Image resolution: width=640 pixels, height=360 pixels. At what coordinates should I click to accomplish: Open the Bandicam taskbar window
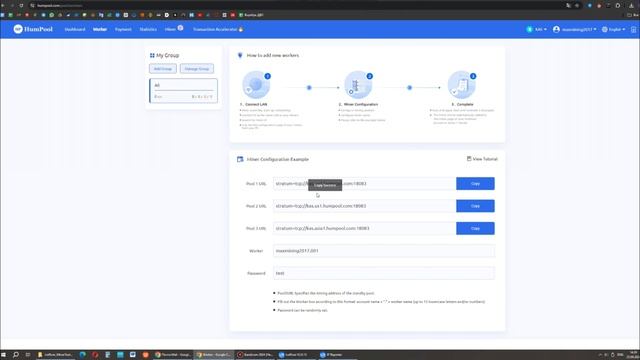(x=256, y=355)
